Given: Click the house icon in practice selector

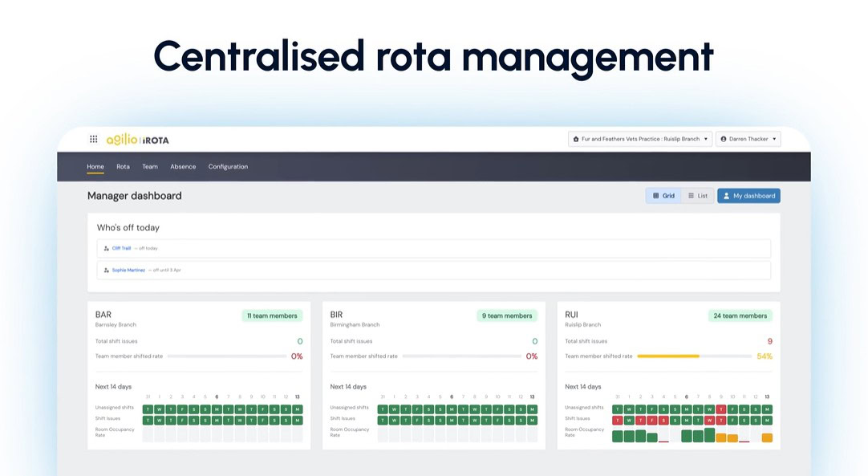Looking at the screenshot, I should [x=576, y=139].
